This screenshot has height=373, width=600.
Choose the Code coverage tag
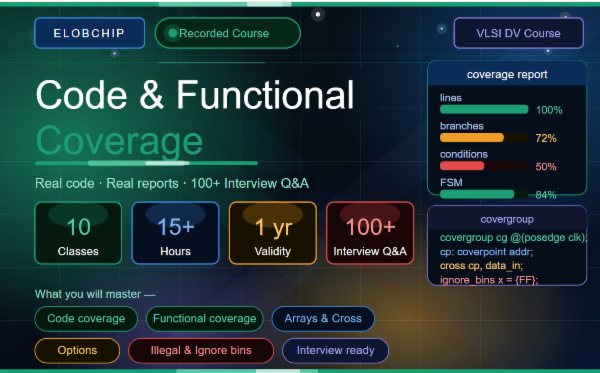(86, 318)
